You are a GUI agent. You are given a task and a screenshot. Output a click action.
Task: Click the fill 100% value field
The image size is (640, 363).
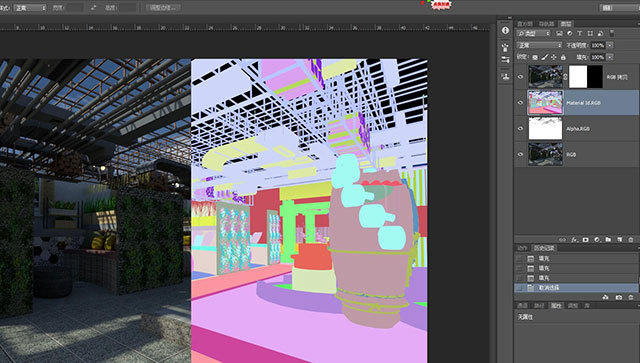[x=598, y=58]
